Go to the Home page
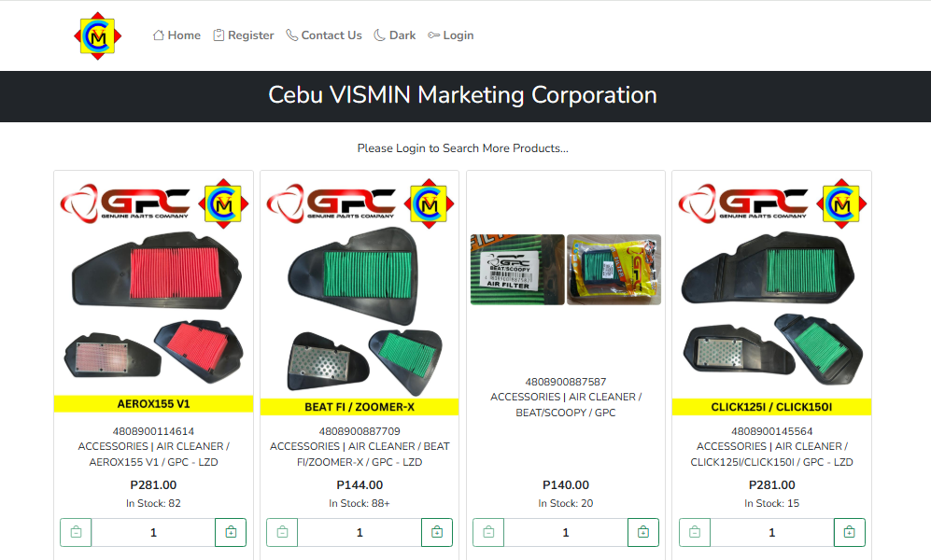931x560 pixels. (x=176, y=35)
